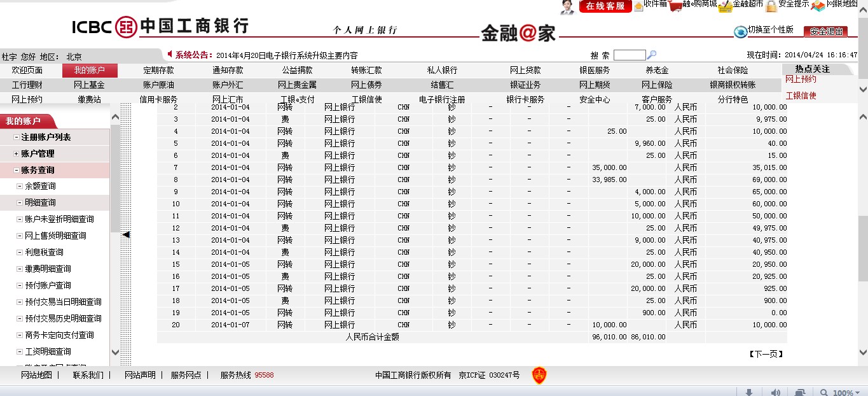Open the 银证业务 menu item
Viewport: 868px width, 396px height.
(x=525, y=85)
